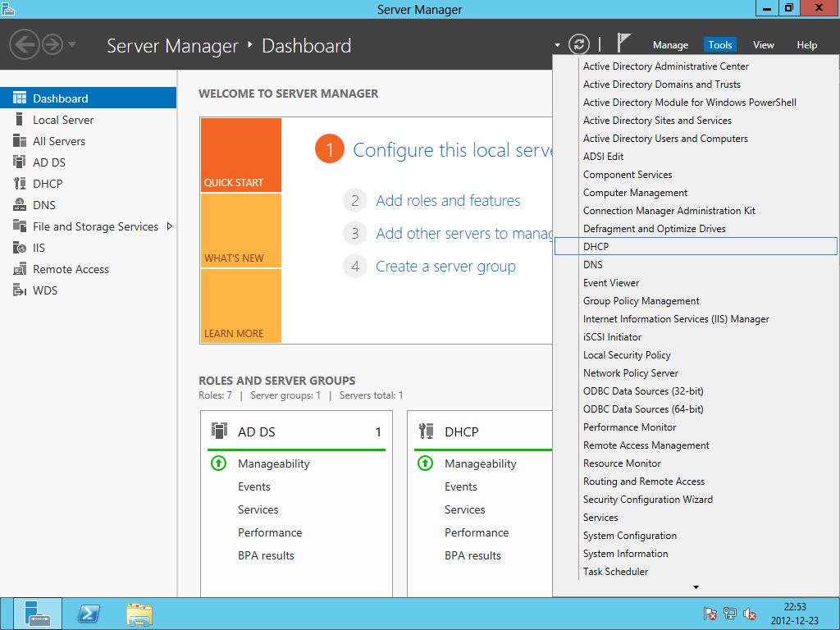The width and height of the screenshot is (840, 630).
Task: Open Events in the AD DS tile
Action: pyautogui.click(x=254, y=486)
